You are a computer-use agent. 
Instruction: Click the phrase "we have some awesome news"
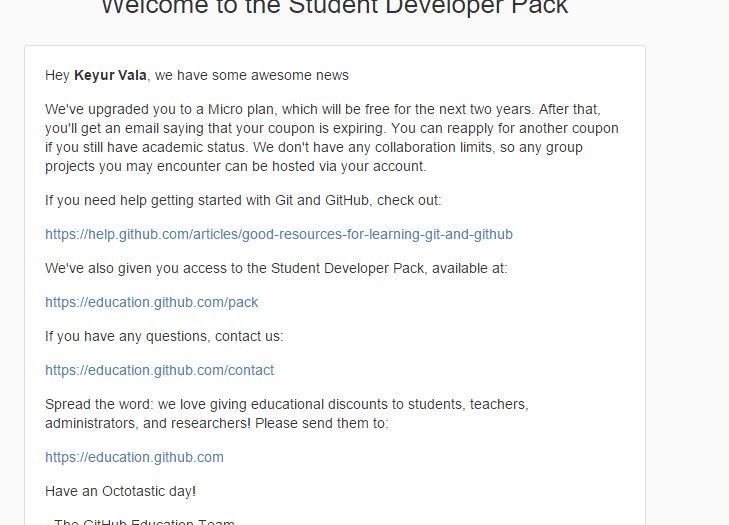(252, 75)
